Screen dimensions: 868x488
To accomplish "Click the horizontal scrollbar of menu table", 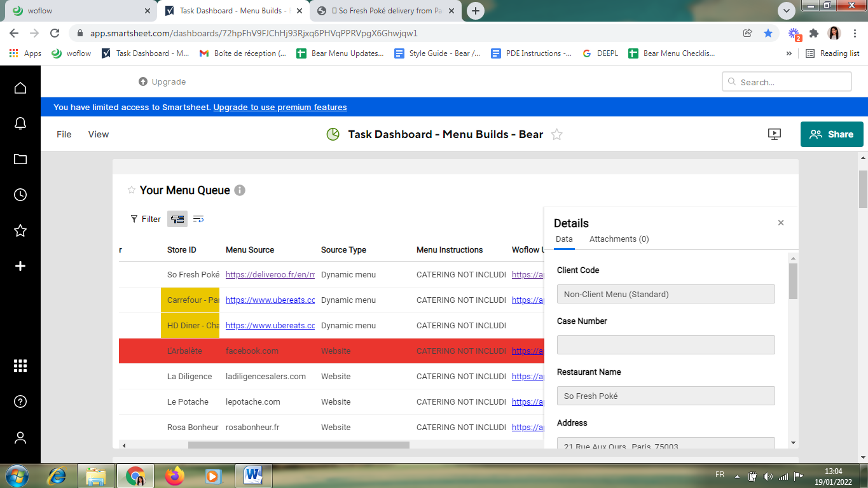I will 298,445.
